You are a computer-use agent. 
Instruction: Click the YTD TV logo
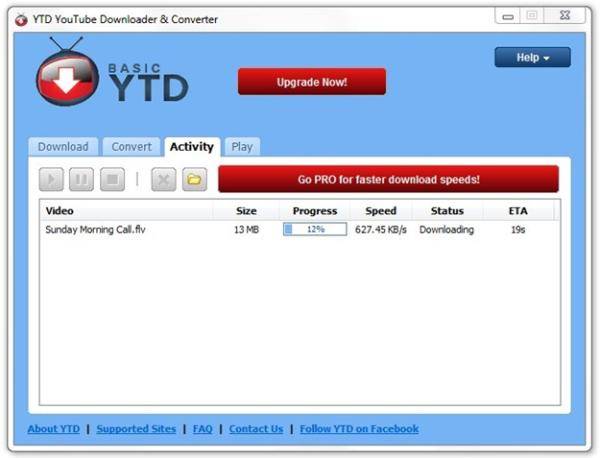coord(67,73)
